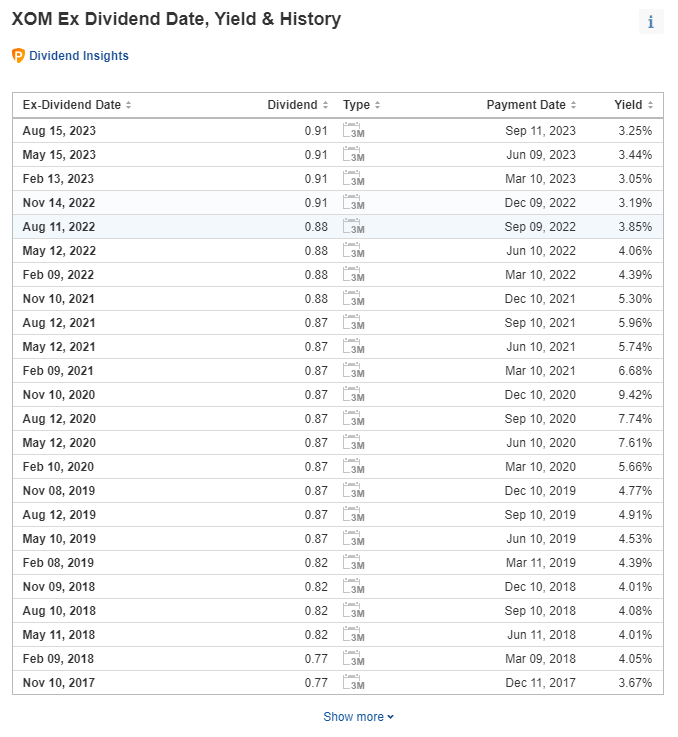Viewport: 678px width, 737px height.
Task: Open the Dividend Insights link
Action: [79, 55]
